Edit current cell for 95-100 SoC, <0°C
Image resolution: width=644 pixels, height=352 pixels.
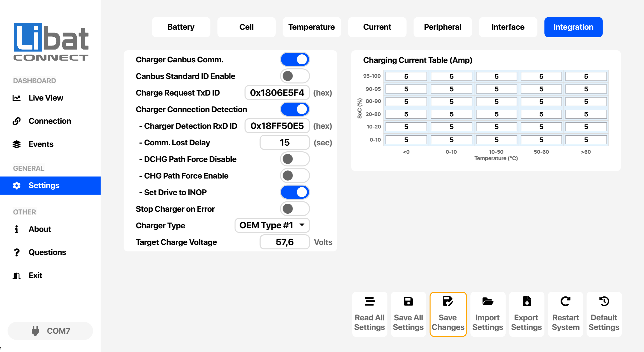(406, 76)
